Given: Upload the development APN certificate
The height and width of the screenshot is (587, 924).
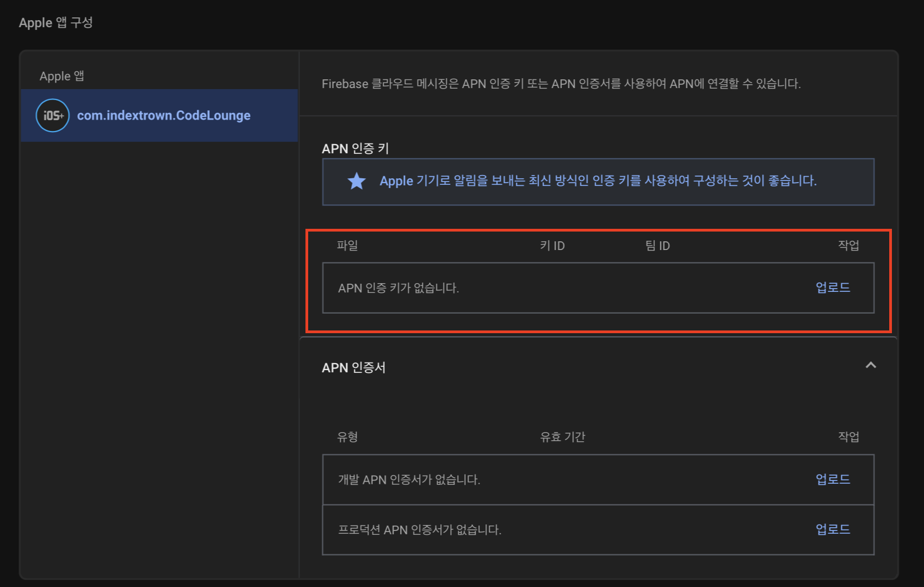Looking at the screenshot, I should point(833,479).
